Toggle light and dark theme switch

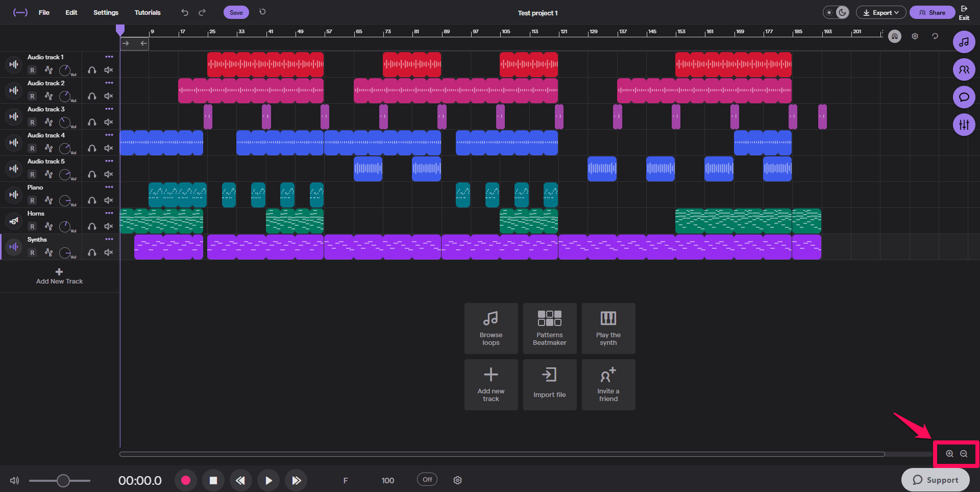pos(836,12)
